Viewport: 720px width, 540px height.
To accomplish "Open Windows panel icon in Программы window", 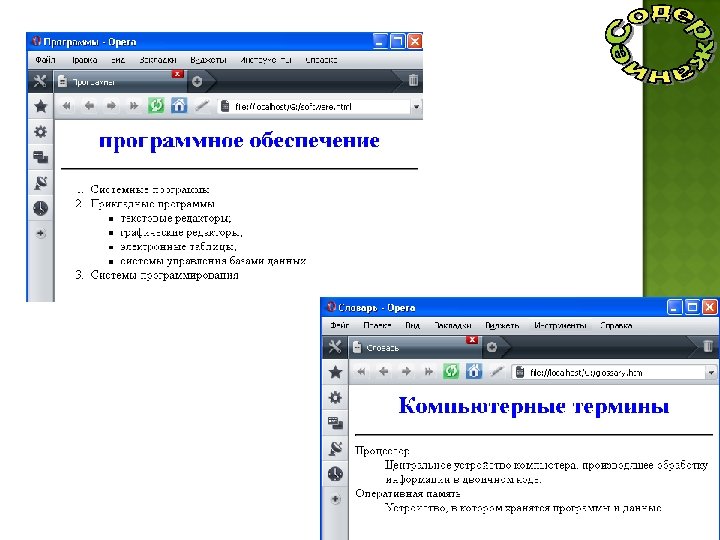I will (x=40, y=158).
